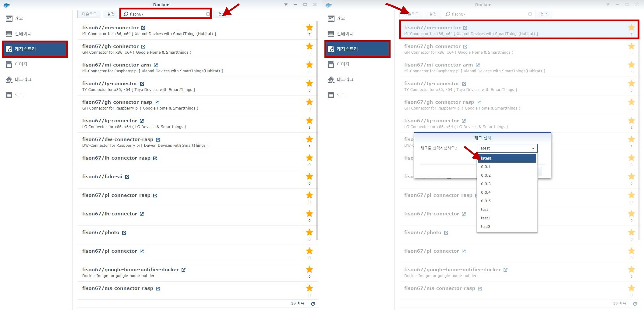Image resolution: width=644 pixels, height=310 pixels.
Task: Open 로그 log tab in left window sidebar
Action: coord(35,95)
